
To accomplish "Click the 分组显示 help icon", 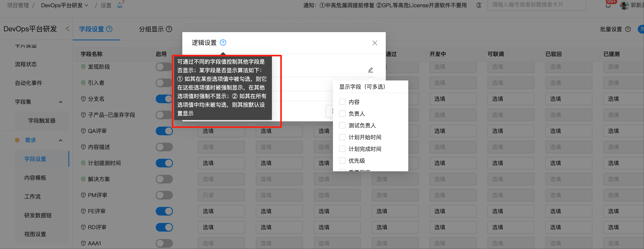I will [169, 29].
